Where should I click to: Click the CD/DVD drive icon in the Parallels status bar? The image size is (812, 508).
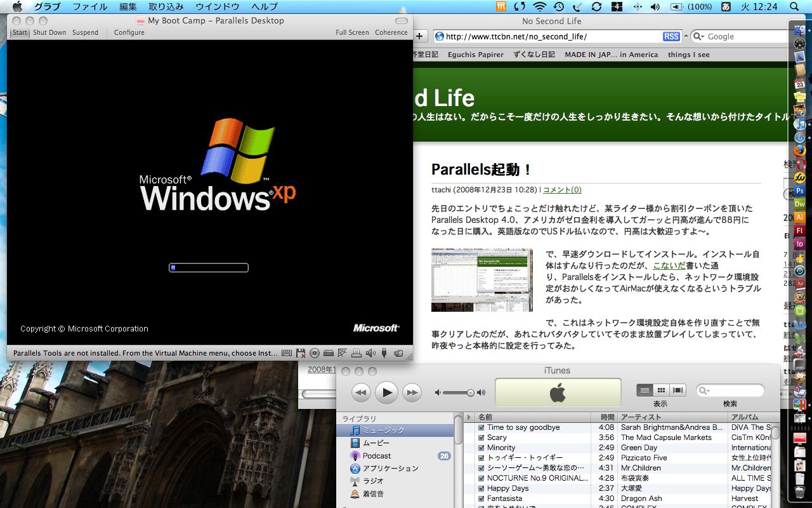click(x=315, y=353)
